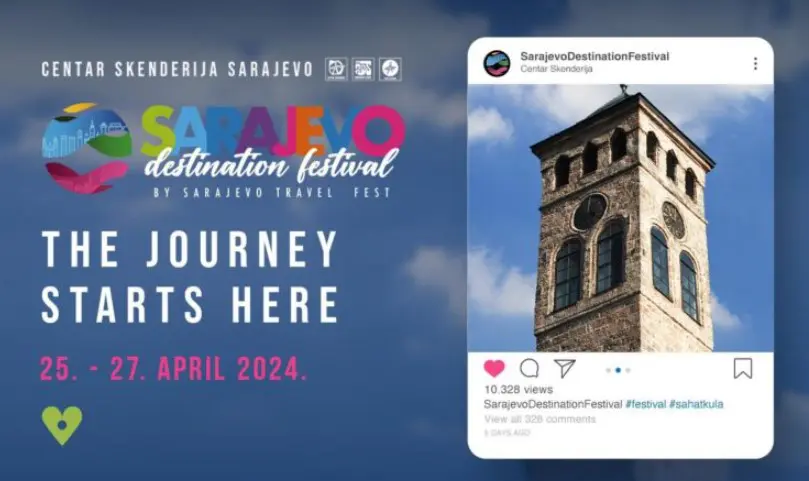Tap the paper plane share icon
809x481 pixels.
click(x=564, y=368)
